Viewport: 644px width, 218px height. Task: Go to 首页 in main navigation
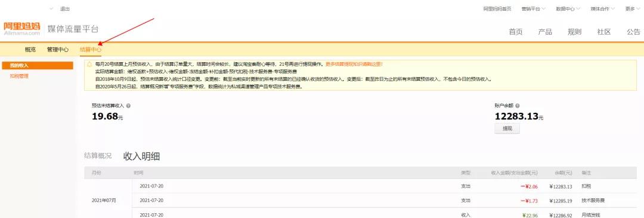pos(516,32)
